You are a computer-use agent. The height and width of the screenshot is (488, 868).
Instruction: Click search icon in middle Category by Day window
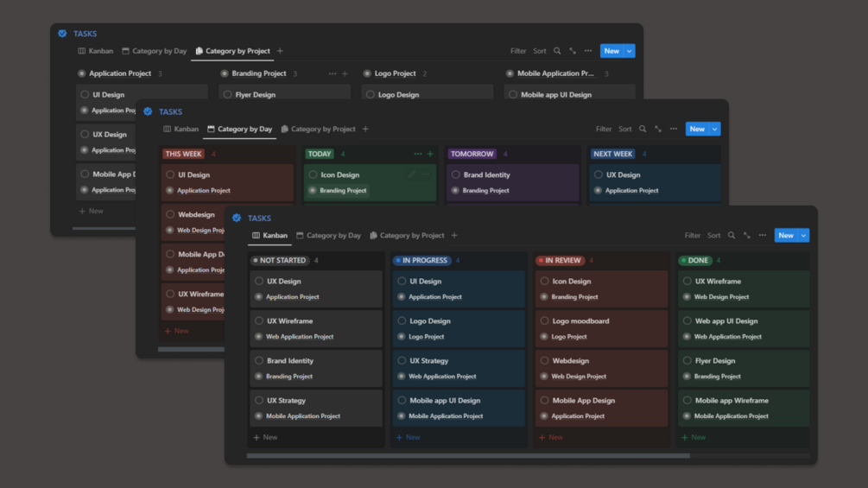click(x=643, y=129)
